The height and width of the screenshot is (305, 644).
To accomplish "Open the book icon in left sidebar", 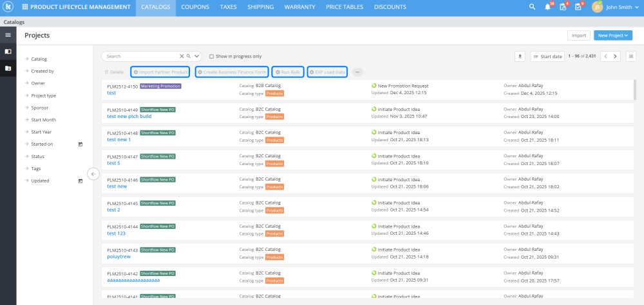I will 8,52.
